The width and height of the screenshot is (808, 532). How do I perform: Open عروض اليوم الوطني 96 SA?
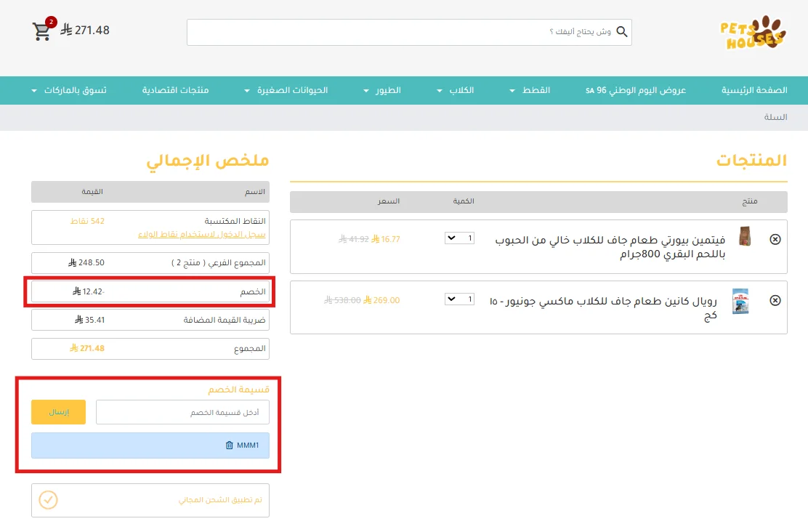(635, 90)
